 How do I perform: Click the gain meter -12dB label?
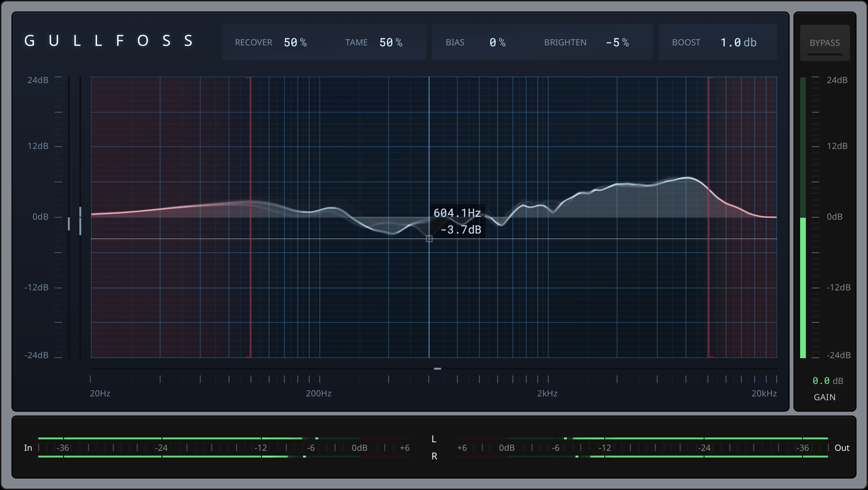839,288
